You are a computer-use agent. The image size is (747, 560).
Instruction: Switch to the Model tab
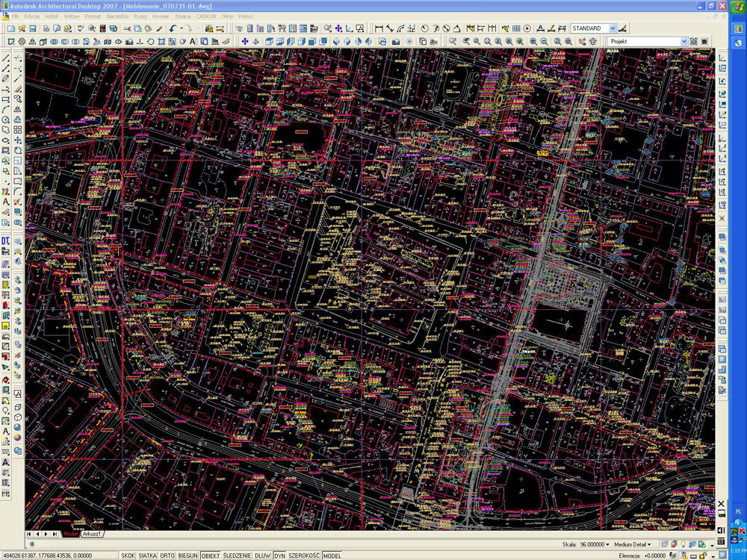click(x=70, y=534)
